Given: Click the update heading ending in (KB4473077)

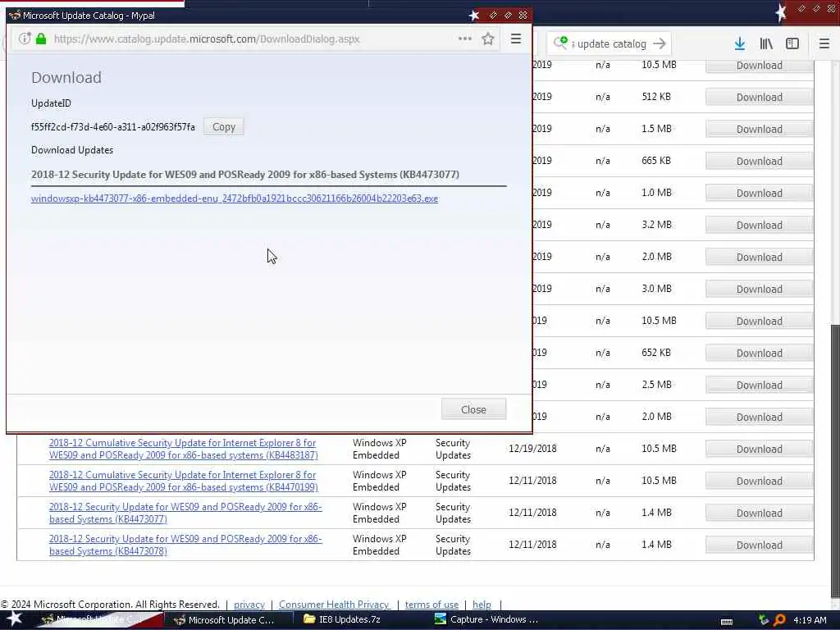Looking at the screenshot, I should (x=245, y=175).
